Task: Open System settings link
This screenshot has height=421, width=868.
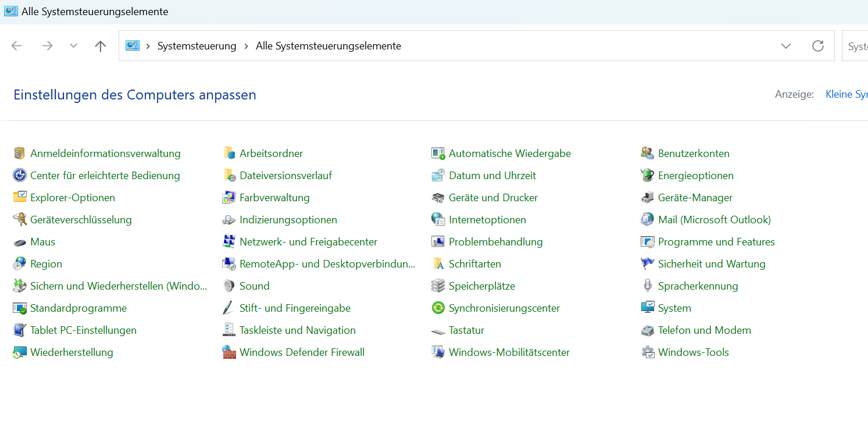Action: point(674,308)
